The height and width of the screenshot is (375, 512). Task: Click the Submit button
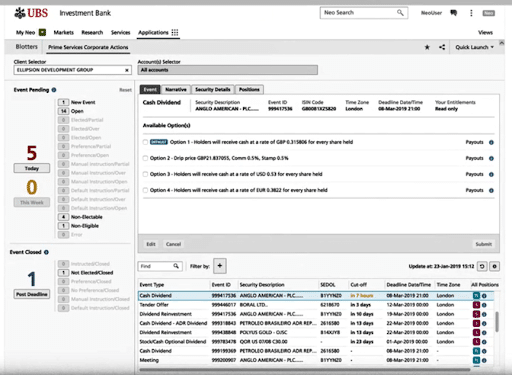point(483,244)
